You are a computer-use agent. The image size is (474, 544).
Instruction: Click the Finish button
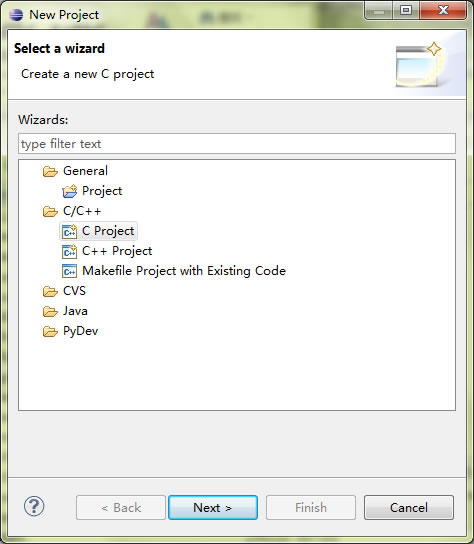click(311, 508)
